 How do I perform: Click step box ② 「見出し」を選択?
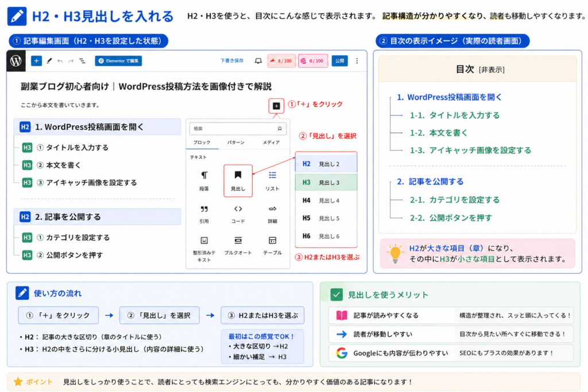point(160,316)
